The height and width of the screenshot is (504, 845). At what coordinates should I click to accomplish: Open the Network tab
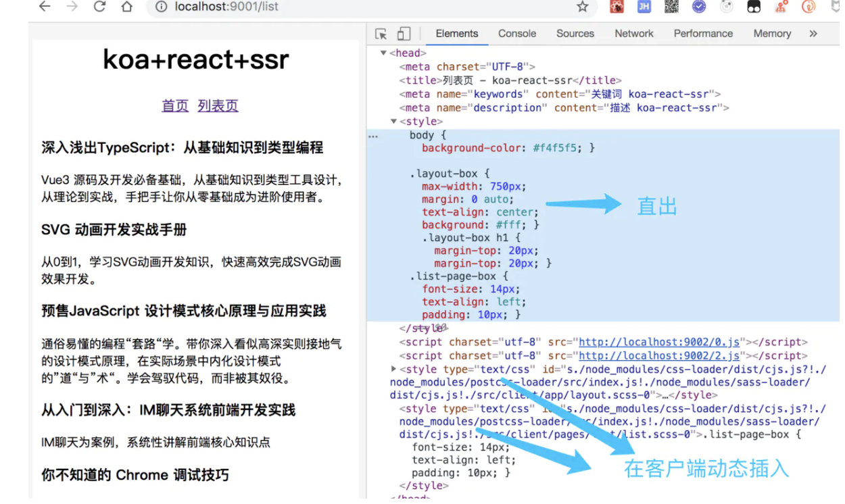(634, 34)
